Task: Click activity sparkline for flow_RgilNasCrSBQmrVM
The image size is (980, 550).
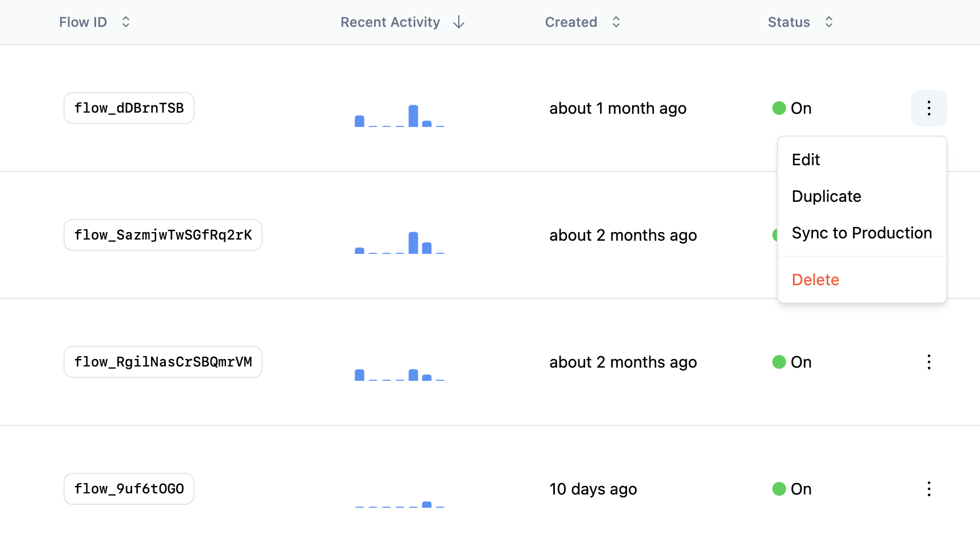Action: [400, 374]
